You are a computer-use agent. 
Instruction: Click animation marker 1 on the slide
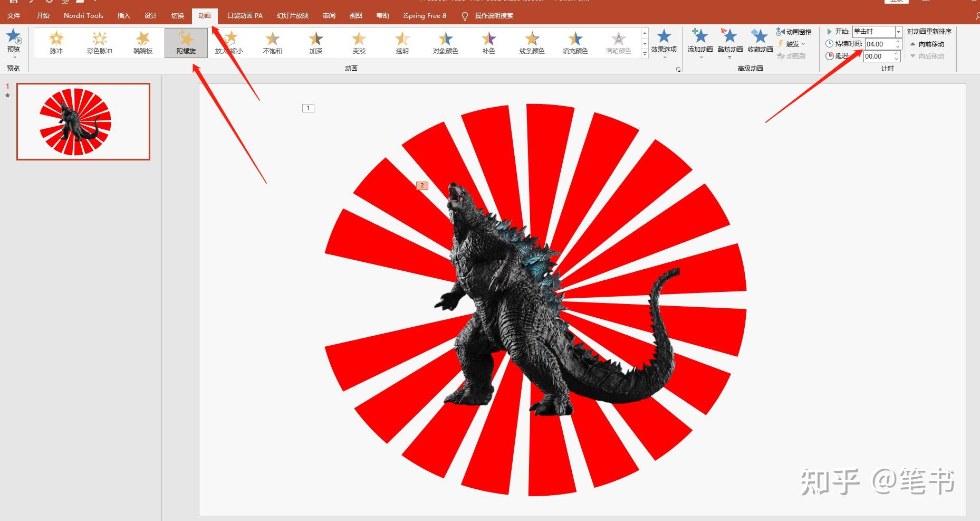click(x=308, y=108)
